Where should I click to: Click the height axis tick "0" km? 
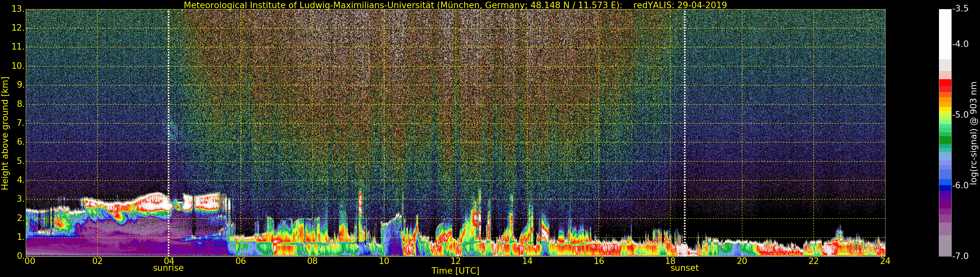[21, 256]
